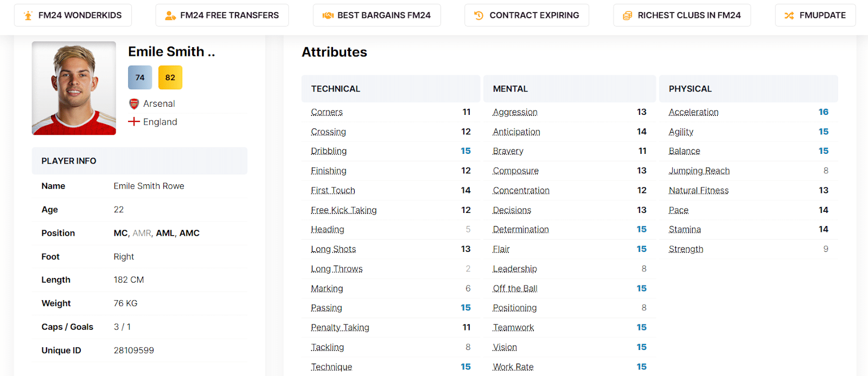Click the FM24 Wonderkids star icon

tap(28, 15)
